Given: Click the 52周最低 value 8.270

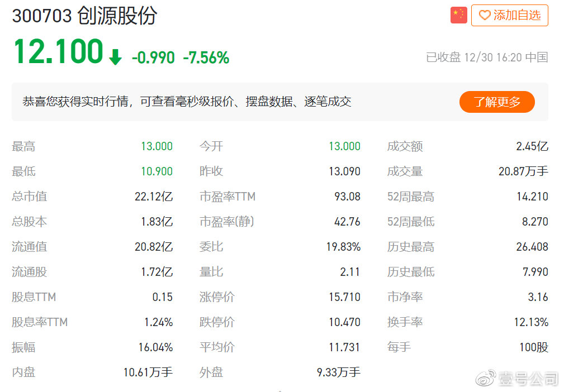Looking at the screenshot, I should pos(535,222).
